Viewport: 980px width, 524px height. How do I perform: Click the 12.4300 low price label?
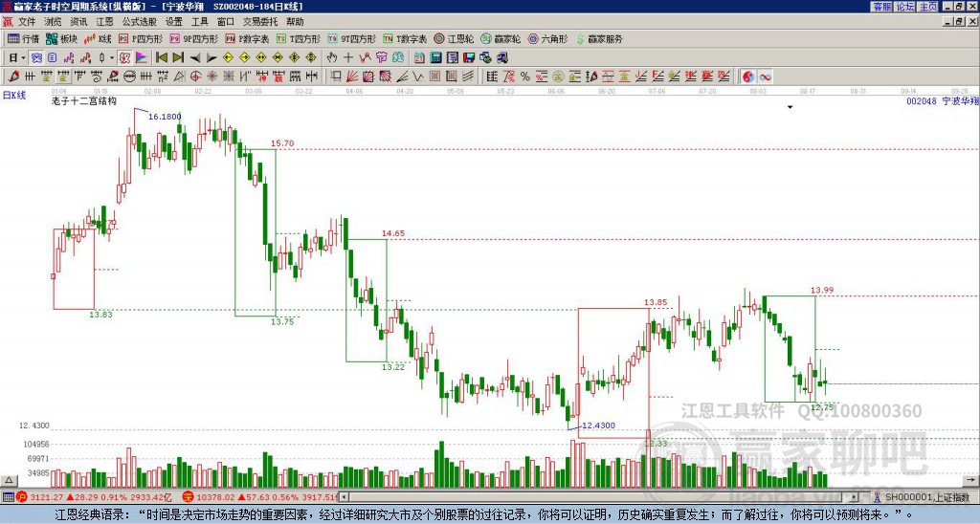pos(599,426)
